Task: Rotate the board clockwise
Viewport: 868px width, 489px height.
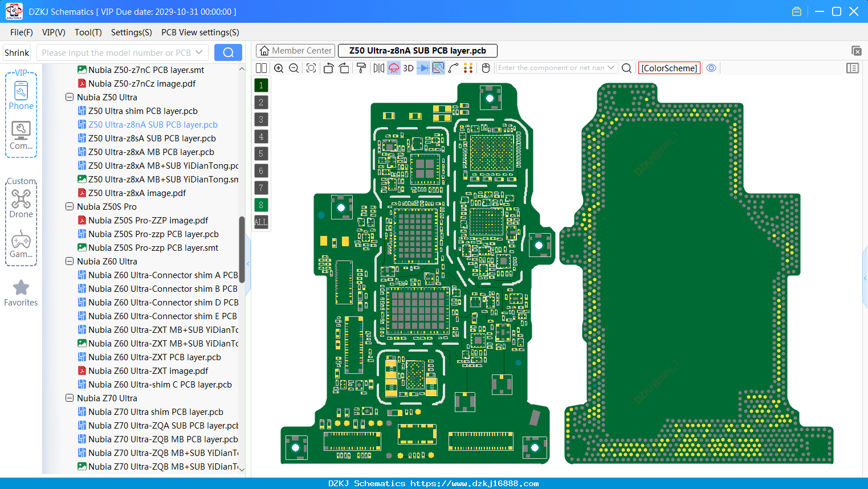Action: [344, 68]
